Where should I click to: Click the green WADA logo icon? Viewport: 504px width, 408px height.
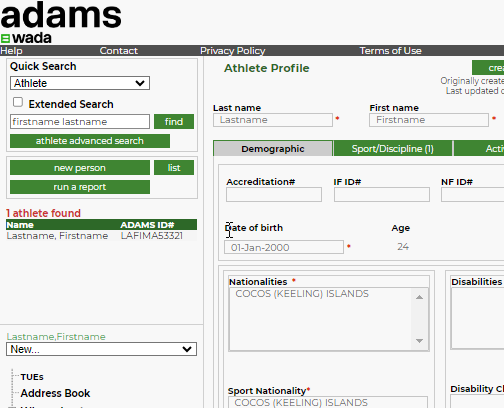pyautogui.click(x=5, y=39)
